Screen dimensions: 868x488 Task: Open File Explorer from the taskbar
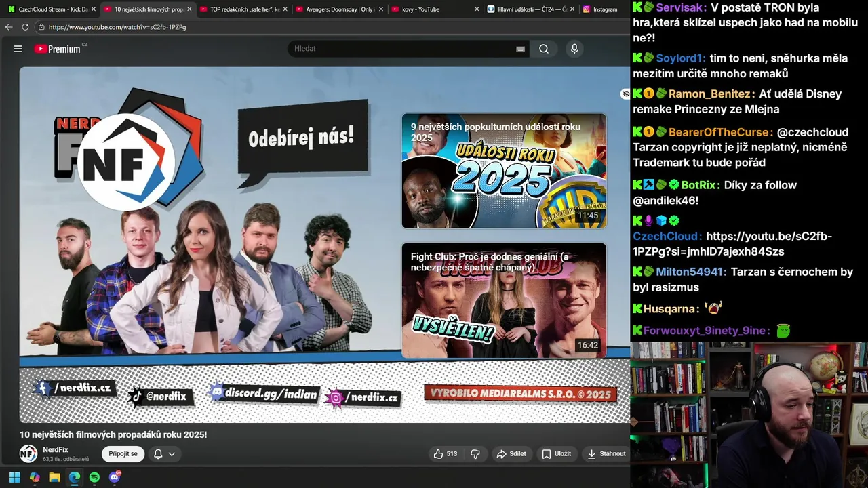pyautogui.click(x=54, y=477)
